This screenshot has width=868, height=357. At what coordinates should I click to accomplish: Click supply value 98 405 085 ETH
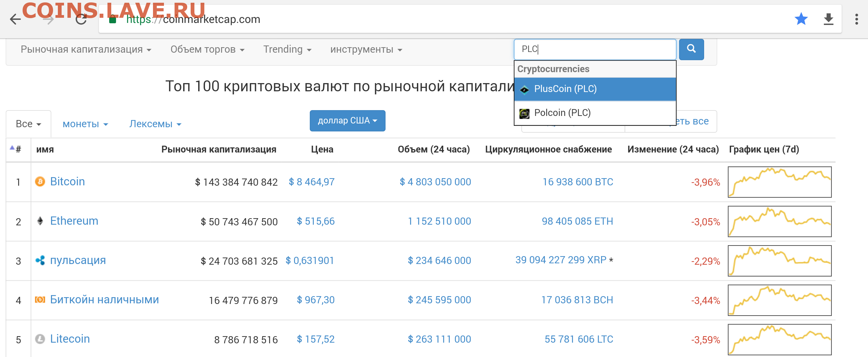click(x=577, y=221)
